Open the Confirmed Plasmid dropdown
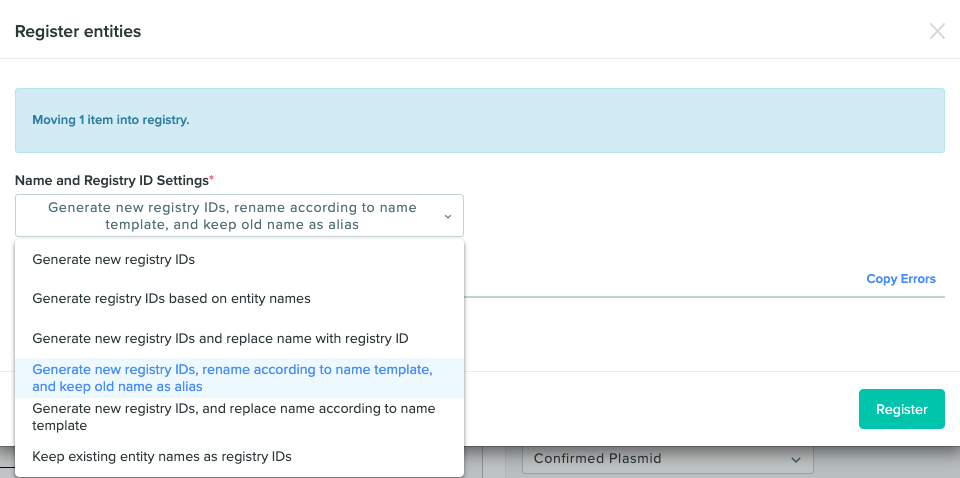Image resolution: width=960 pixels, height=478 pixels. [x=667, y=458]
